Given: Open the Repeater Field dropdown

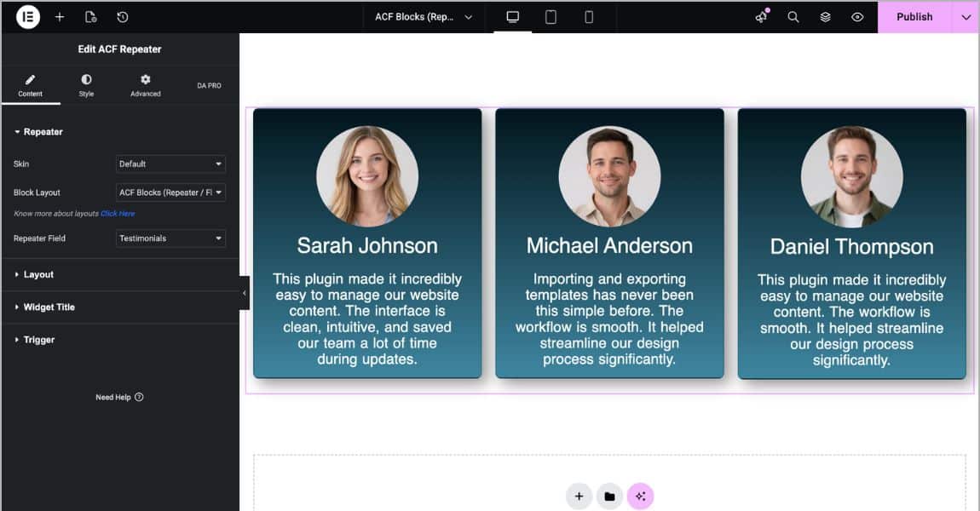Looking at the screenshot, I should click(170, 238).
